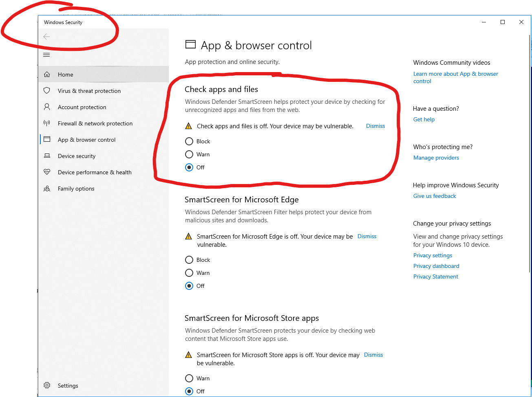Select Warn for SmartScreen for Microsoft Store apps
532x397 pixels.
coord(189,378)
